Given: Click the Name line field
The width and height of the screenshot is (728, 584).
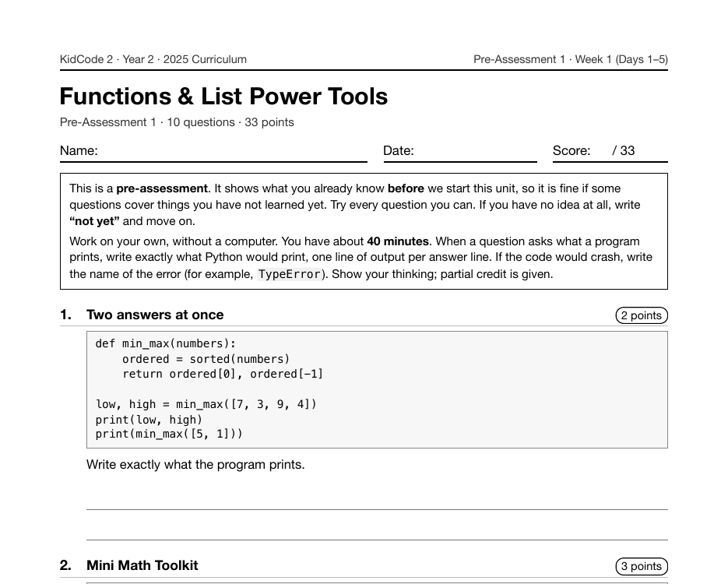Looking at the screenshot, I should [213, 151].
